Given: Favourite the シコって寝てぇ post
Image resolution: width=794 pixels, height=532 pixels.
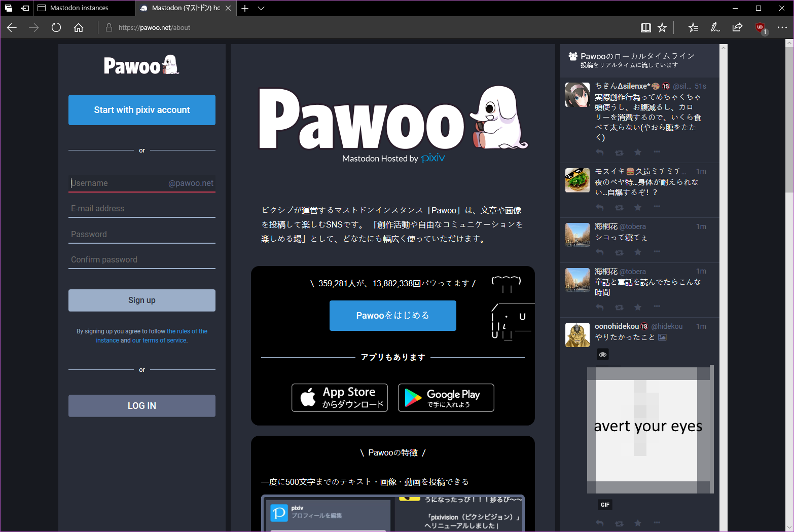Looking at the screenshot, I should (x=638, y=252).
